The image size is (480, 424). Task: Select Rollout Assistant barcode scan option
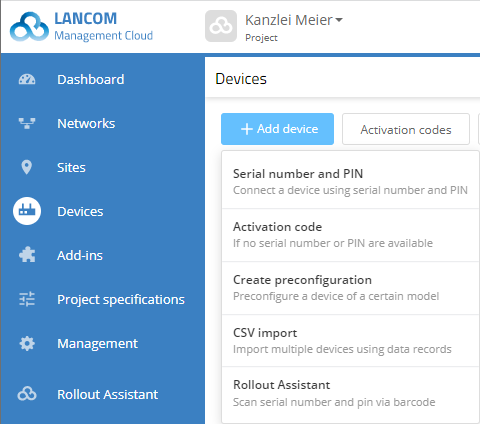pos(350,393)
